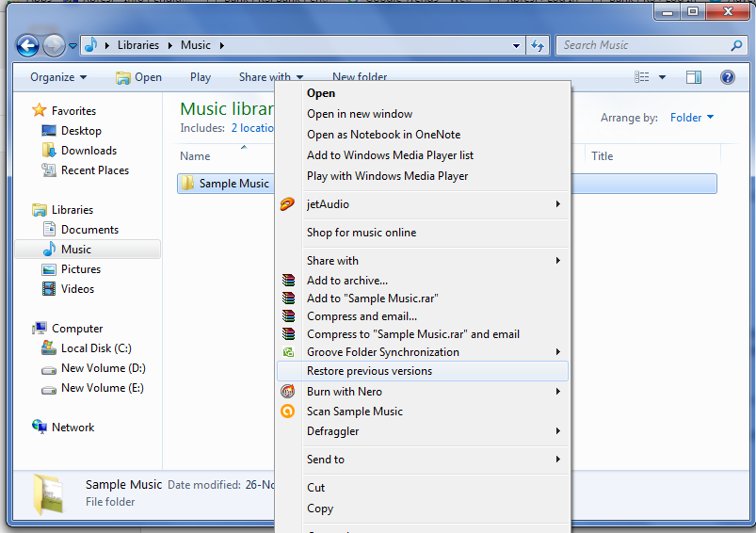The width and height of the screenshot is (756, 533).
Task: Select Libraries in the address breadcrumb
Action: [x=137, y=45]
